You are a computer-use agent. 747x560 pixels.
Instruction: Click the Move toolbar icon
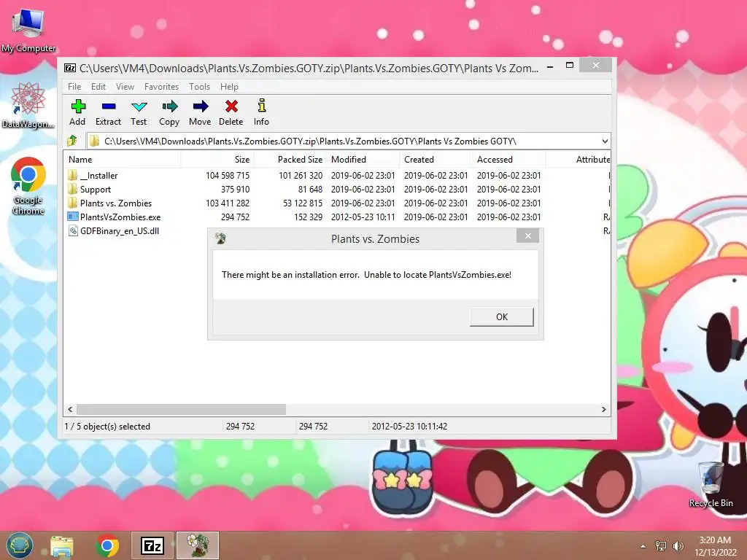point(200,106)
